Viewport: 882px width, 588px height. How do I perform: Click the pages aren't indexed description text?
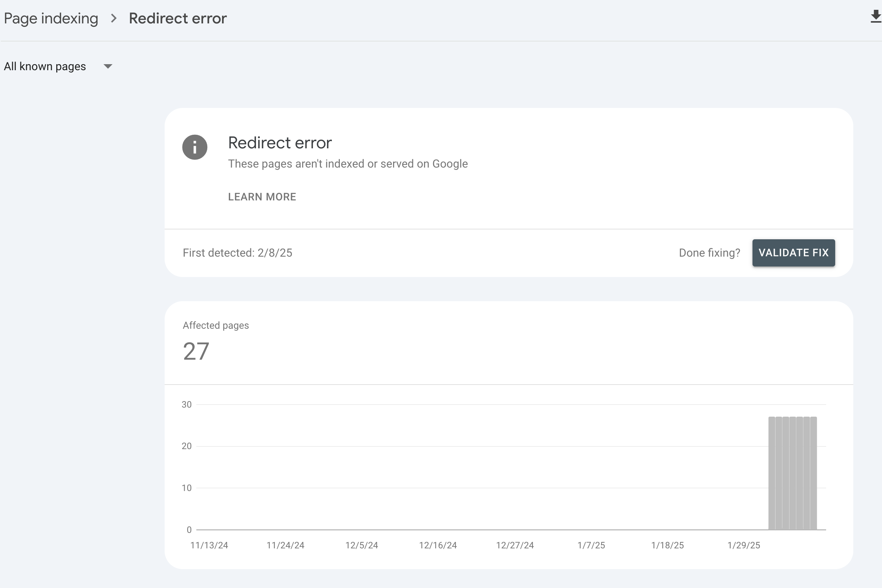348,164
